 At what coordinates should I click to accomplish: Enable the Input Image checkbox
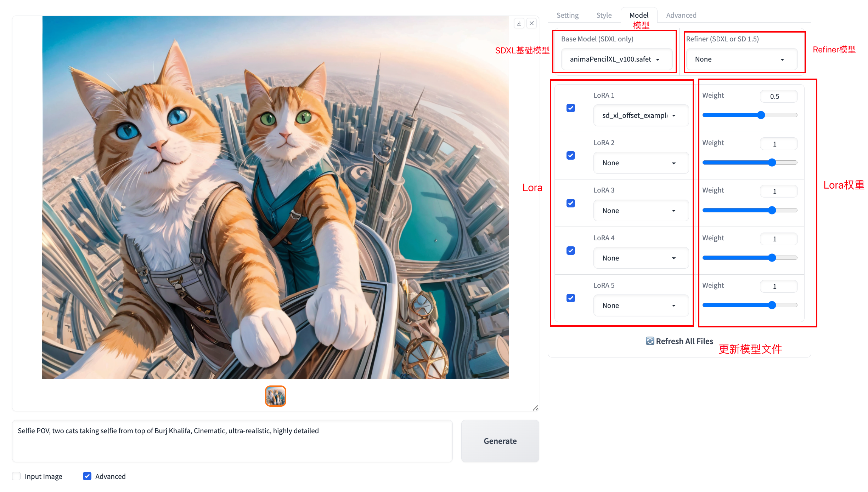[x=16, y=476]
